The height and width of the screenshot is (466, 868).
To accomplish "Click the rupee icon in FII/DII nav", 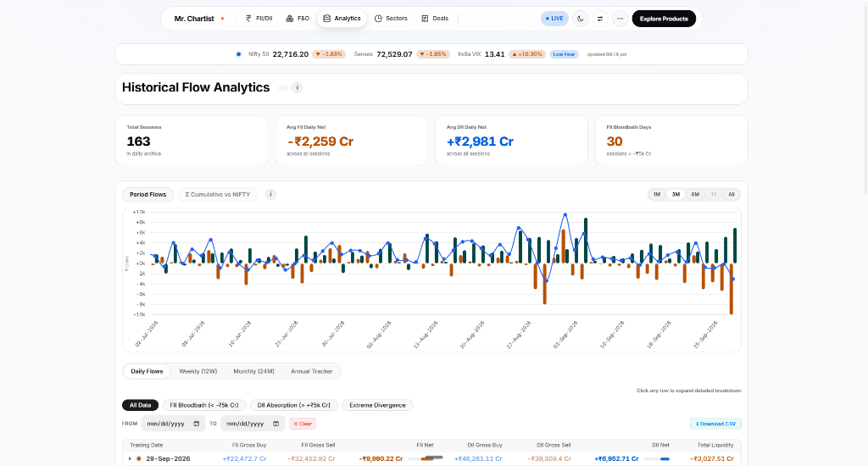I will [x=248, y=19].
